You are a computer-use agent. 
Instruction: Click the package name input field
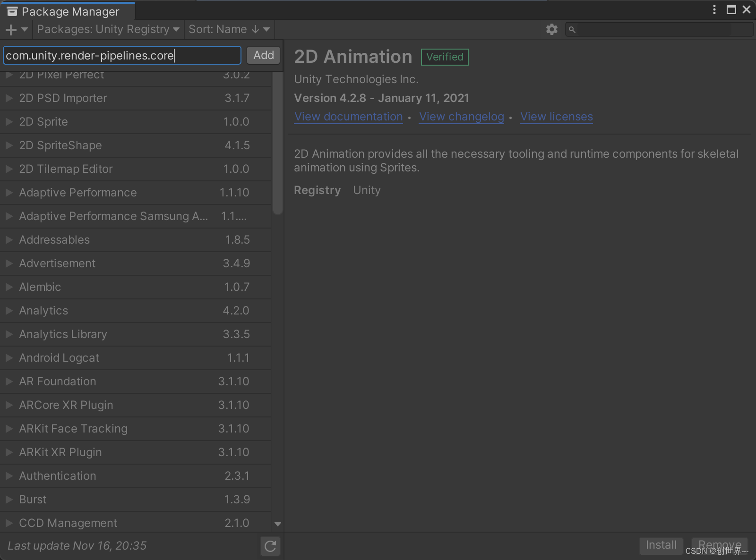point(121,55)
